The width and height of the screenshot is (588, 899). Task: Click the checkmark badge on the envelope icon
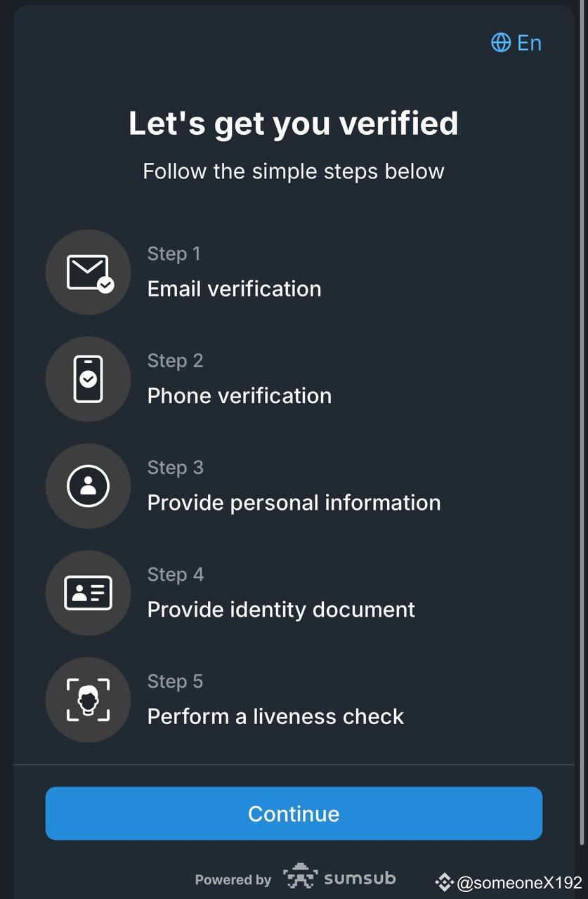(107, 285)
